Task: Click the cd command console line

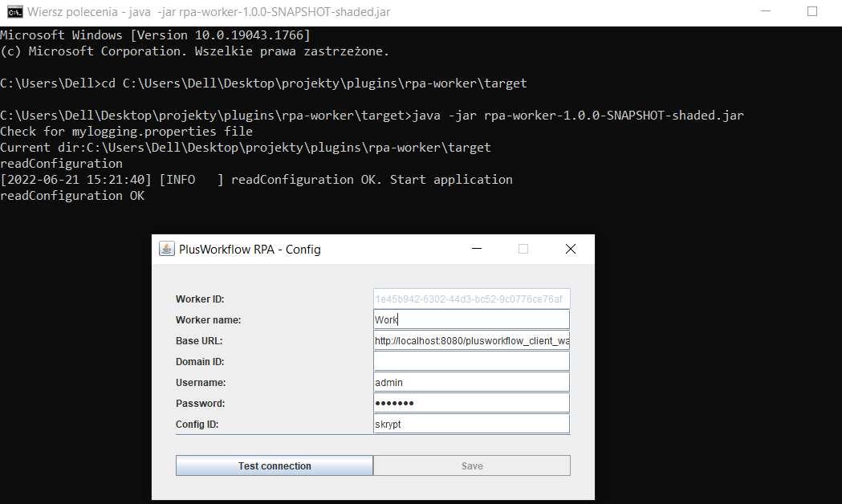Action: pos(263,83)
